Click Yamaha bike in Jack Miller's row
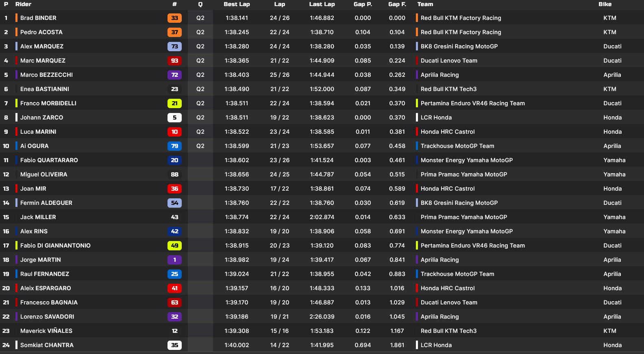Viewport: 644px width, 354px height. pyautogui.click(x=614, y=217)
